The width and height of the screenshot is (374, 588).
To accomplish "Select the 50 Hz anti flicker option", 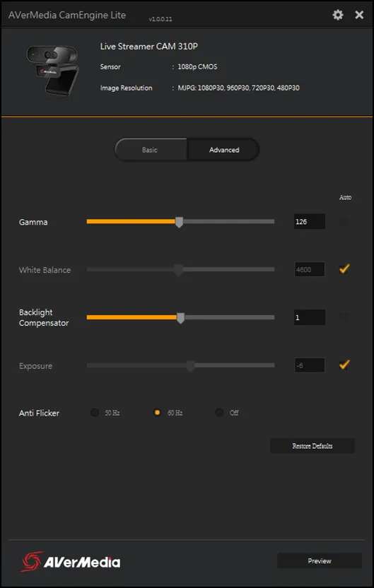I will click(x=95, y=413).
